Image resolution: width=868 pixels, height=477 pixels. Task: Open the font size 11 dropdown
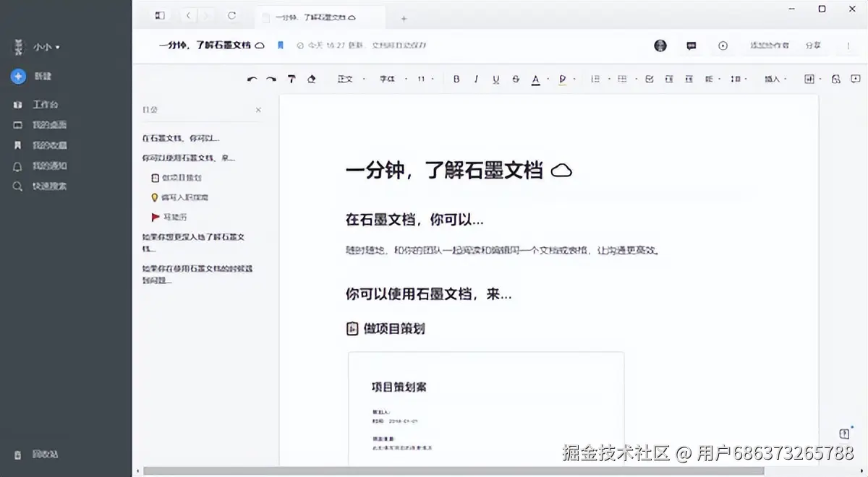tap(427, 79)
